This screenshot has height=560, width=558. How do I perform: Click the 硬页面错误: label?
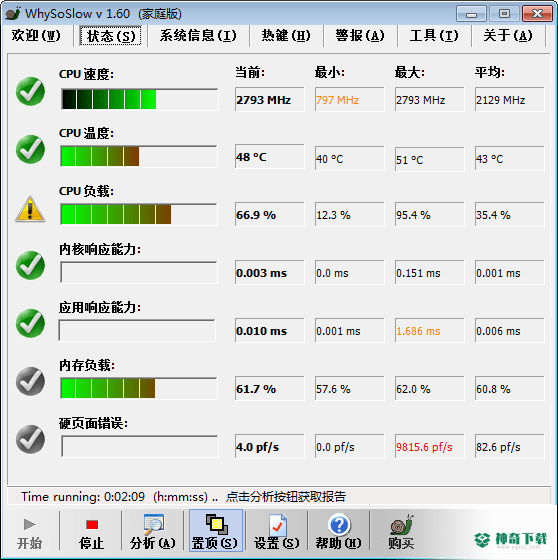[93, 423]
